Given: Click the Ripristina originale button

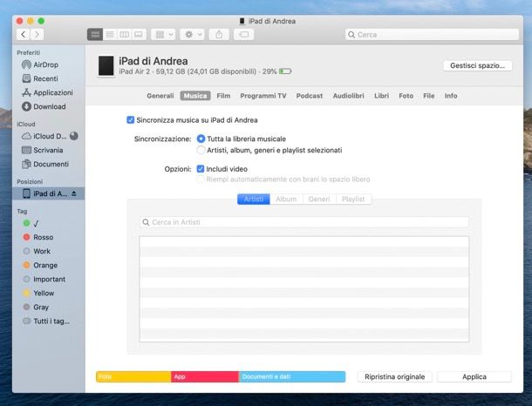Looking at the screenshot, I should [394, 377].
